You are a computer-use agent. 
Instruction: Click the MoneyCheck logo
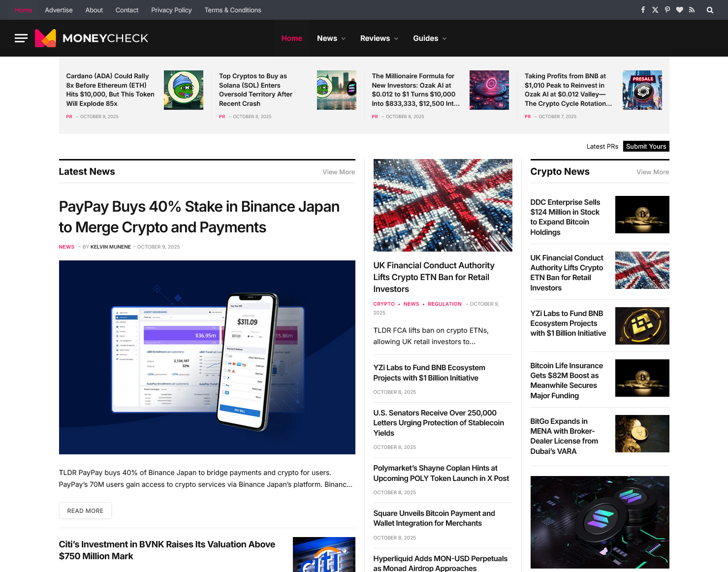coord(92,38)
